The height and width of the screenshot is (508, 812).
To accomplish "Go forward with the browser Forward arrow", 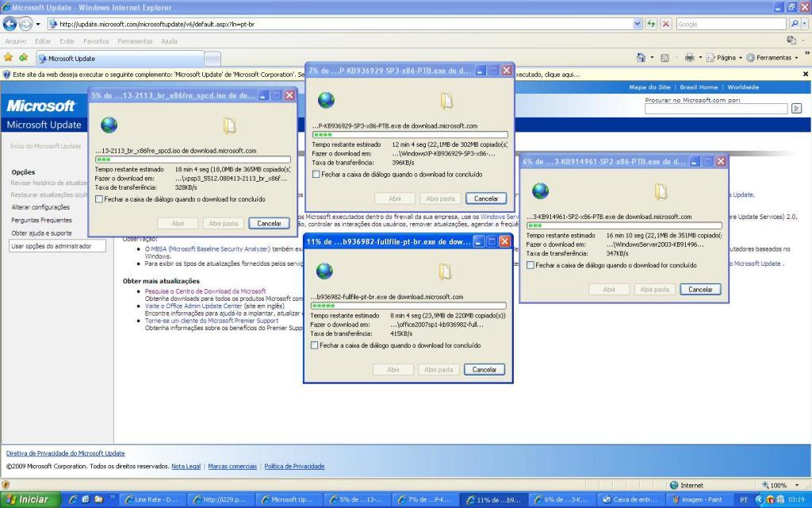I will click(25, 24).
